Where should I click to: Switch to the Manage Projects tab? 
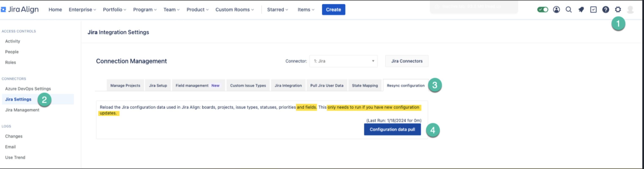125,85
